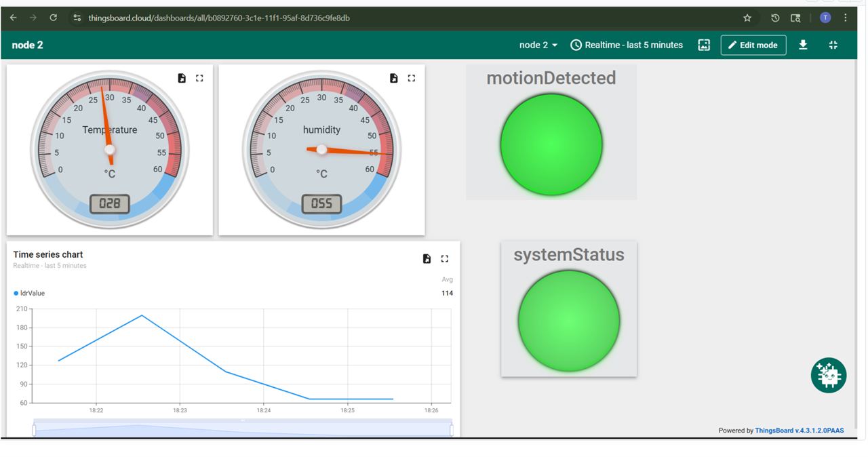Screen dimensions: 868x457
Task: Click the humidity gauge 055 readout
Action: [x=322, y=203]
